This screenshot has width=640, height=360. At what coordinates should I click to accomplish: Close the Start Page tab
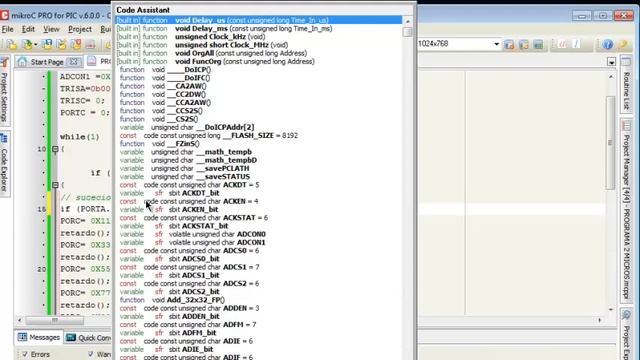[x=73, y=62]
